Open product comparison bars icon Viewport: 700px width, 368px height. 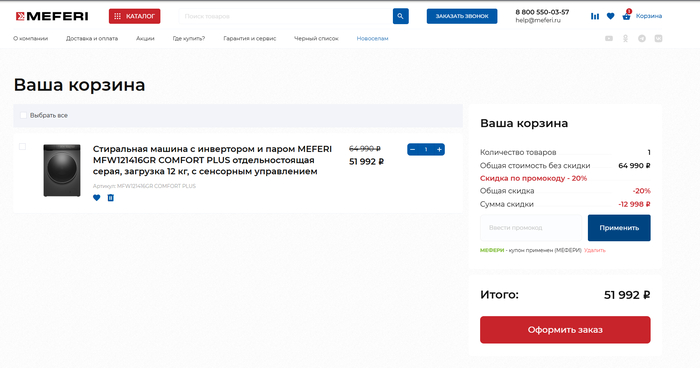pos(595,16)
